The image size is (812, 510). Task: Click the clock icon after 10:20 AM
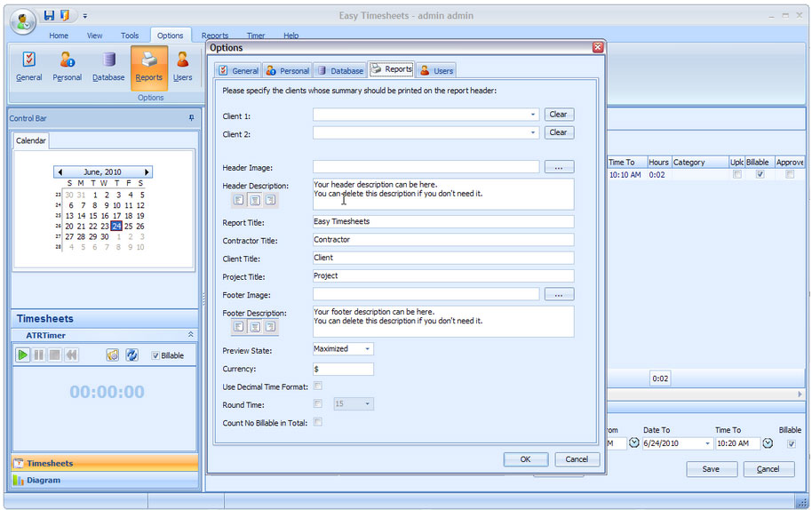click(768, 443)
